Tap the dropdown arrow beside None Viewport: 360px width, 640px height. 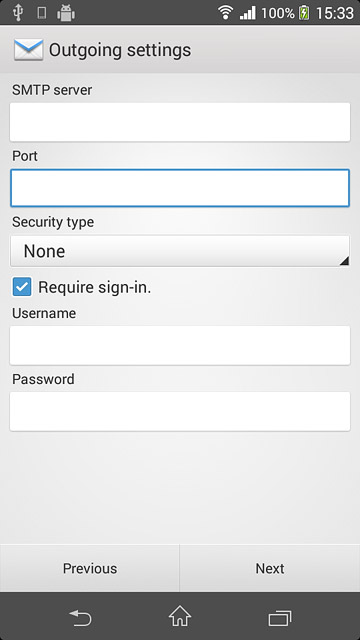(x=344, y=261)
